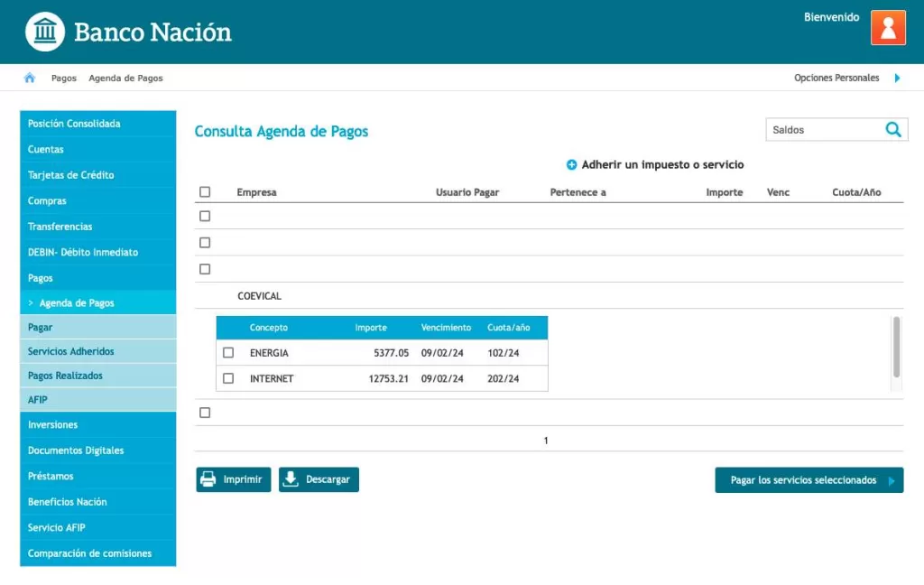The image size is (924, 585).
Task: Click the vertical scrollbar beside the details table
Action: tap(896, 347)
